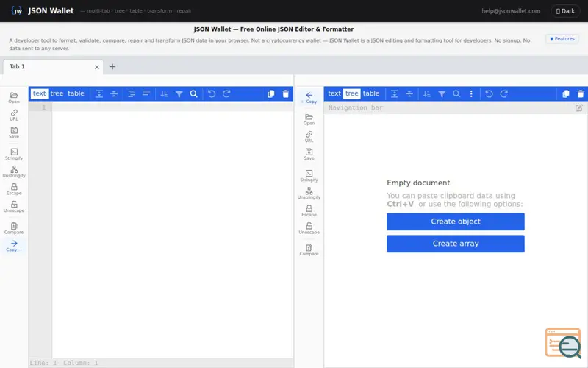Click Create object button

pos(455,222)
